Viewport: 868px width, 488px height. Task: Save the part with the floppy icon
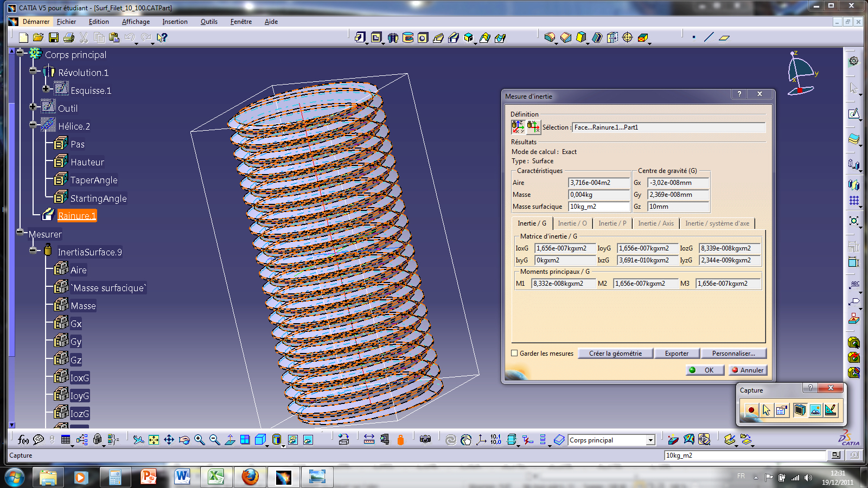(53, 37)
